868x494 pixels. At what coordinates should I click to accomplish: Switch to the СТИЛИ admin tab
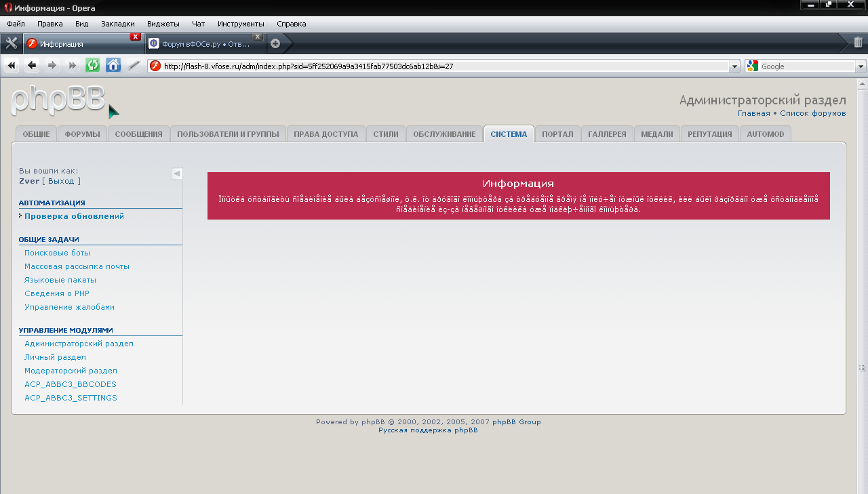[x=385, y=134]
